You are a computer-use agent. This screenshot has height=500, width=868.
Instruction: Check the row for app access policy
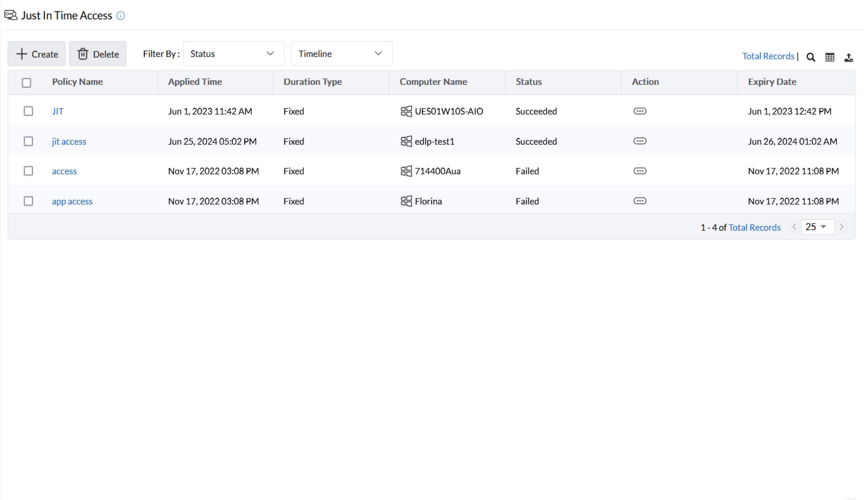(28, 201)
